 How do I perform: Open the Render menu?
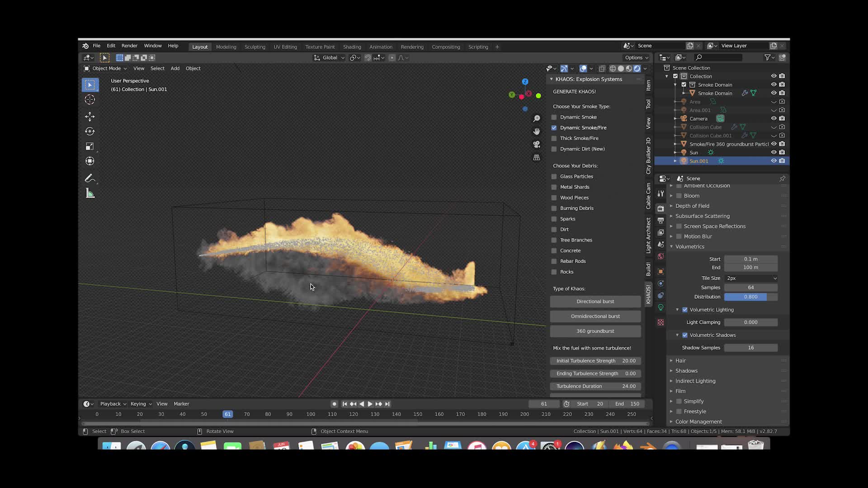129,46
